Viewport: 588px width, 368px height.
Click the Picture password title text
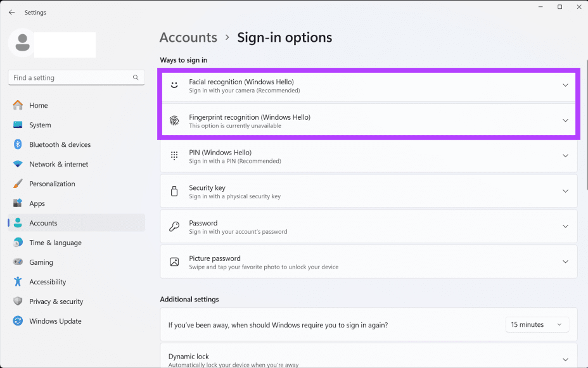tap(215, 258)
